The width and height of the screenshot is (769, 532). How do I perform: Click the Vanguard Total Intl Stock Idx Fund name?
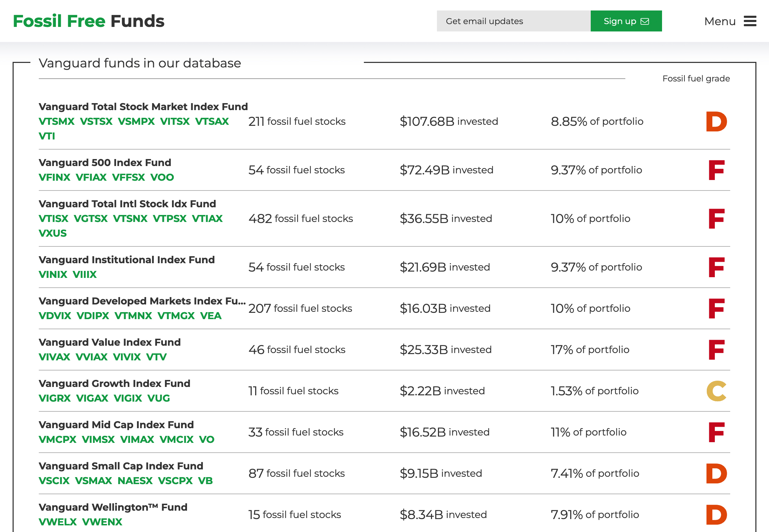(x=127, y=204)
